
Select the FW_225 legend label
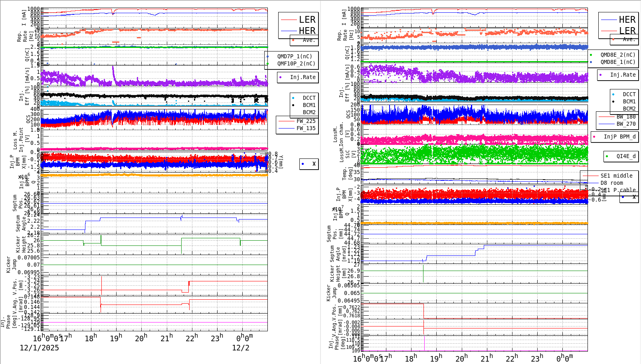pos(306,121)
